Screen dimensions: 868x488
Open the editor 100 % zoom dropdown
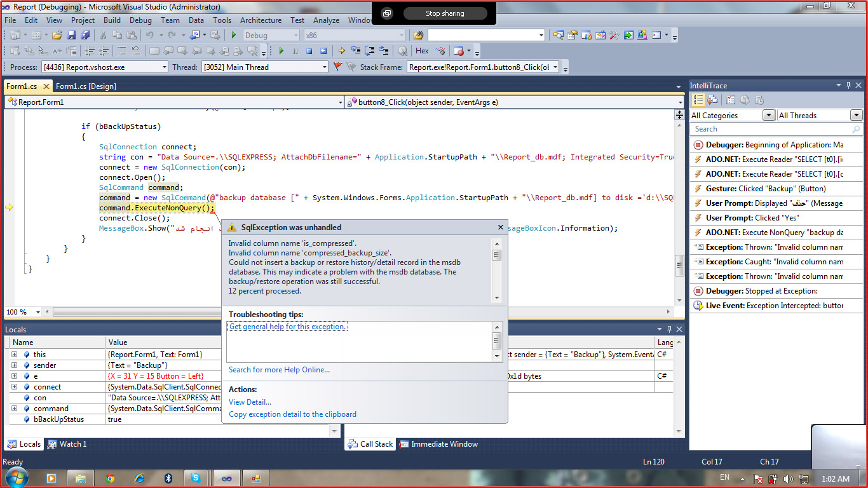tap(37, 312)
